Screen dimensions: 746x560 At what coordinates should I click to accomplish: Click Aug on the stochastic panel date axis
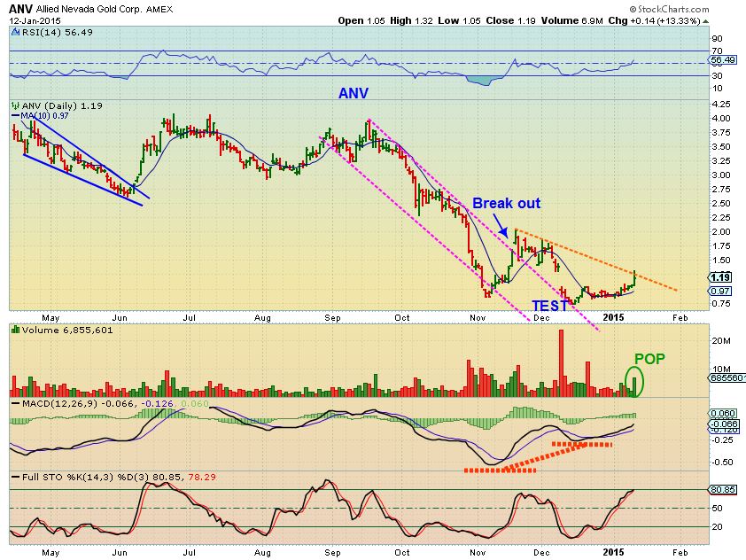tap(262, 552)
